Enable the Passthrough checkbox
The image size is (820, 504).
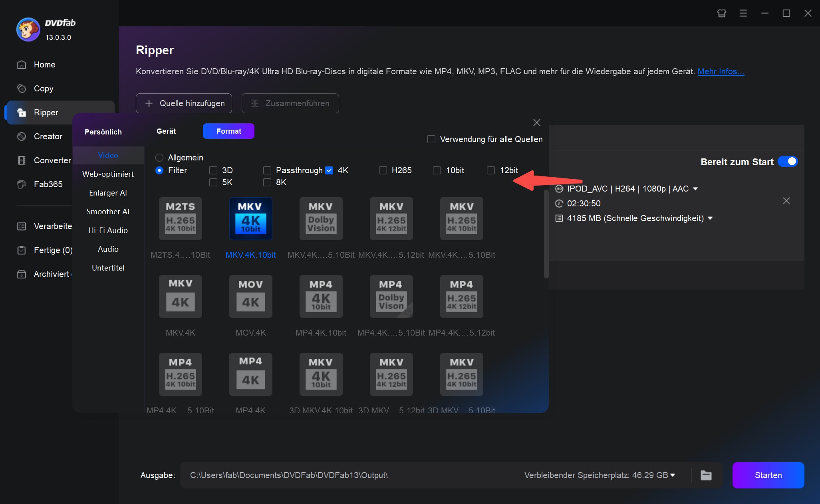pyautogui.click(x=267, y=170)
